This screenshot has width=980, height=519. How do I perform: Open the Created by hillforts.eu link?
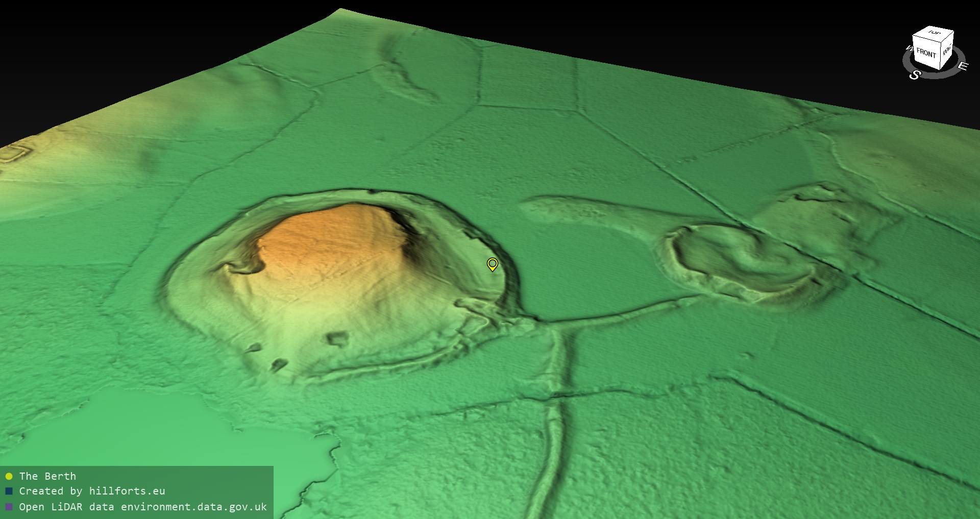click(92, 491)
